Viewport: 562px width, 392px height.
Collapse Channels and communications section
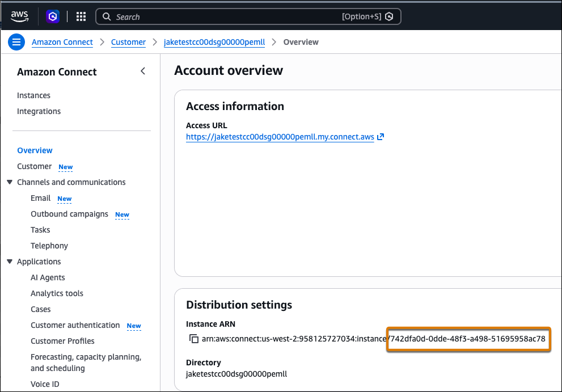pos(10,182)
